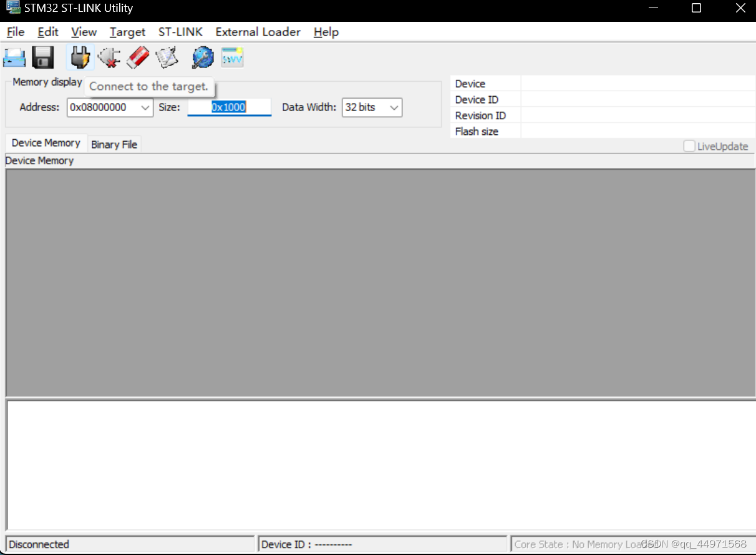Click the empty log output panel
This screenshot has height=555, width=756.
point(380,465)
